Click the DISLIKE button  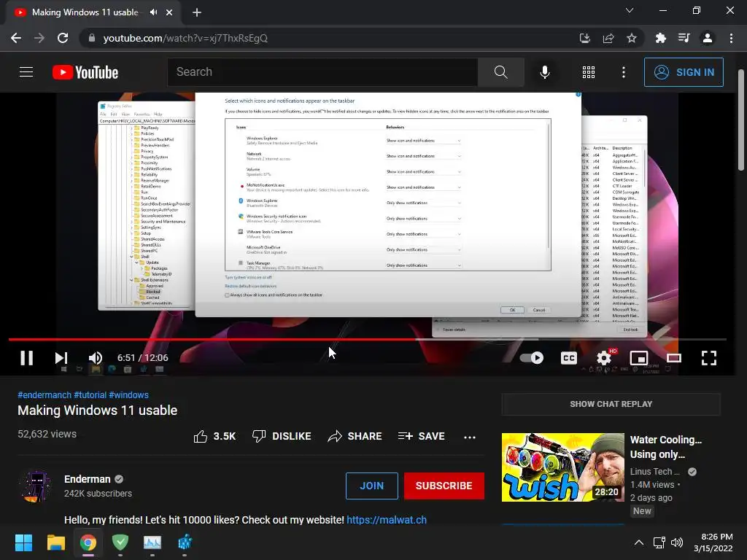point(282,436)
